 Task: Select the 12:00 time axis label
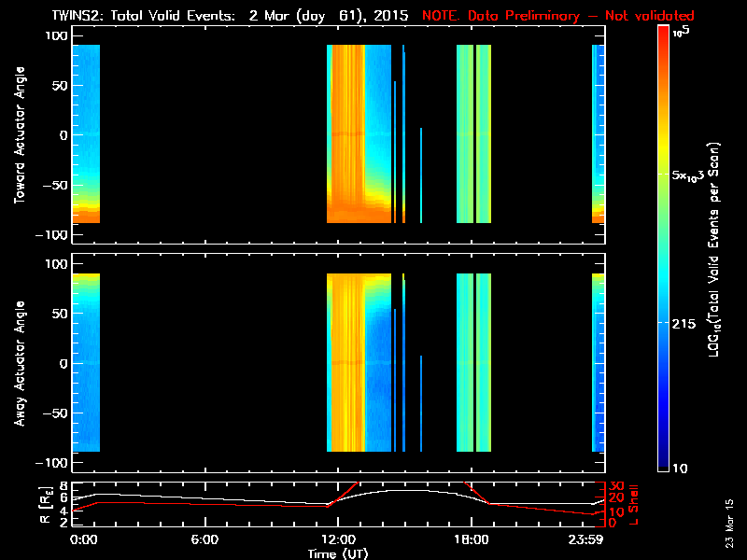(x=337, y=539)
